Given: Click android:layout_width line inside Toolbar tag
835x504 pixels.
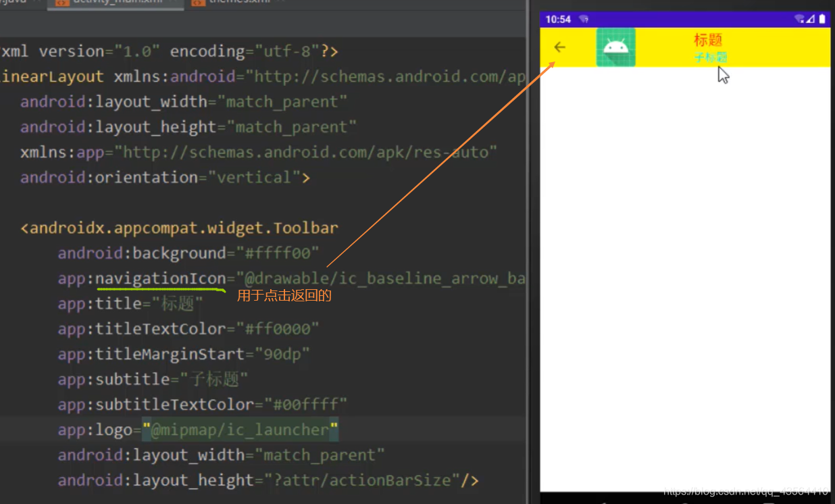Looking at the screenshot, I should [x=221, y=455].
